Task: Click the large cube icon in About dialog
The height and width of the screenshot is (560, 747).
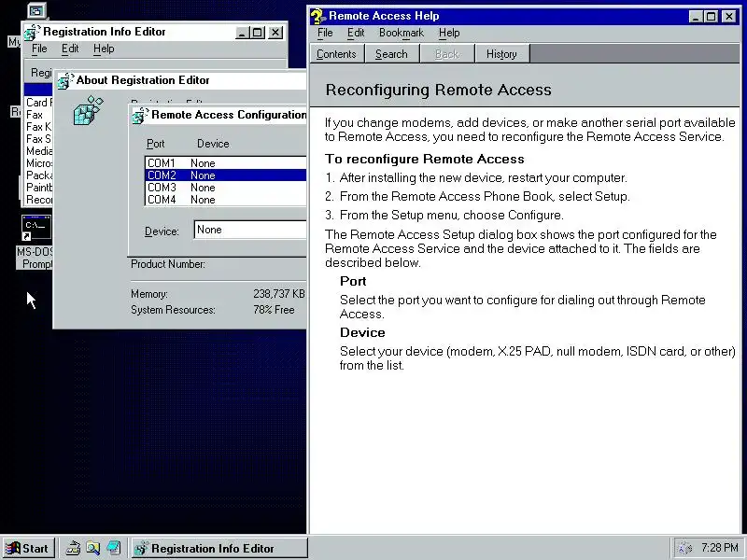Action: pyautogui.click(x=89, y=110)
